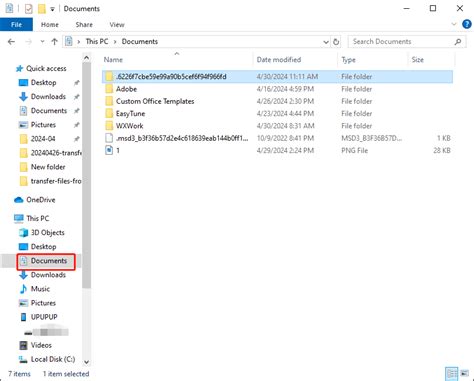Open New folder in the sidebar
The height and width of the screenshot is (381, 474).
tap(48, 167)
